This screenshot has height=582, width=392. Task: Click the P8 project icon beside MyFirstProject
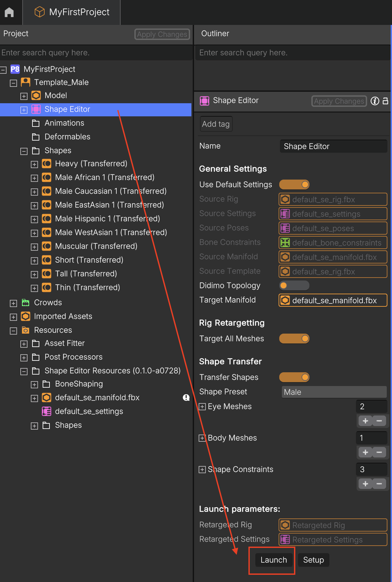(x=15, y=69)
